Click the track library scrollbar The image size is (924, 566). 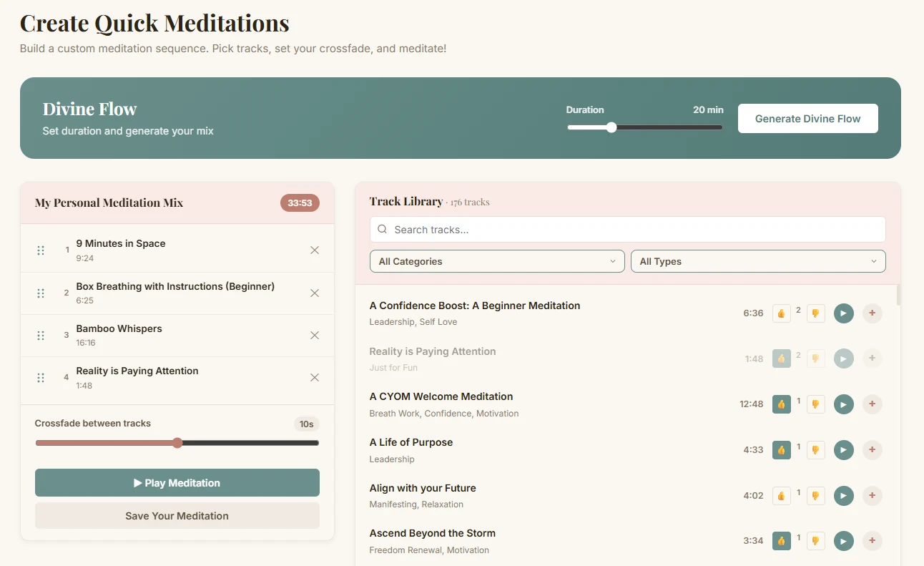point(898,295)
